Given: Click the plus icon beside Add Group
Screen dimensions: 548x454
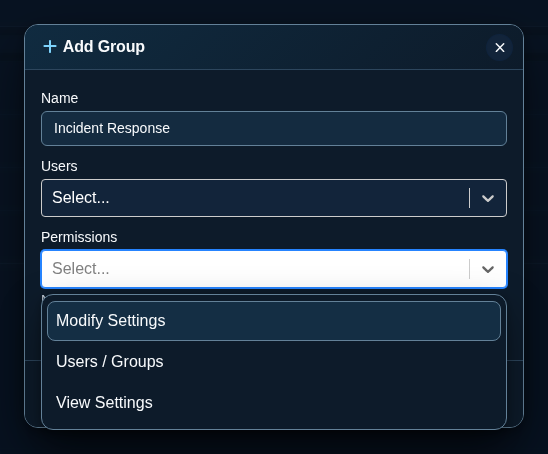Looking at the screenshot, I should pos(50,46).
